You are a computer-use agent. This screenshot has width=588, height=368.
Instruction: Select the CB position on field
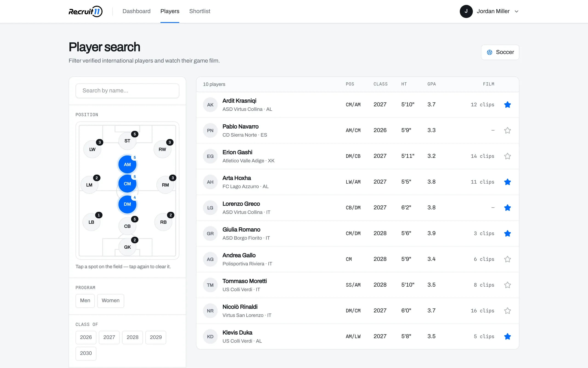(x=127, y=226)
